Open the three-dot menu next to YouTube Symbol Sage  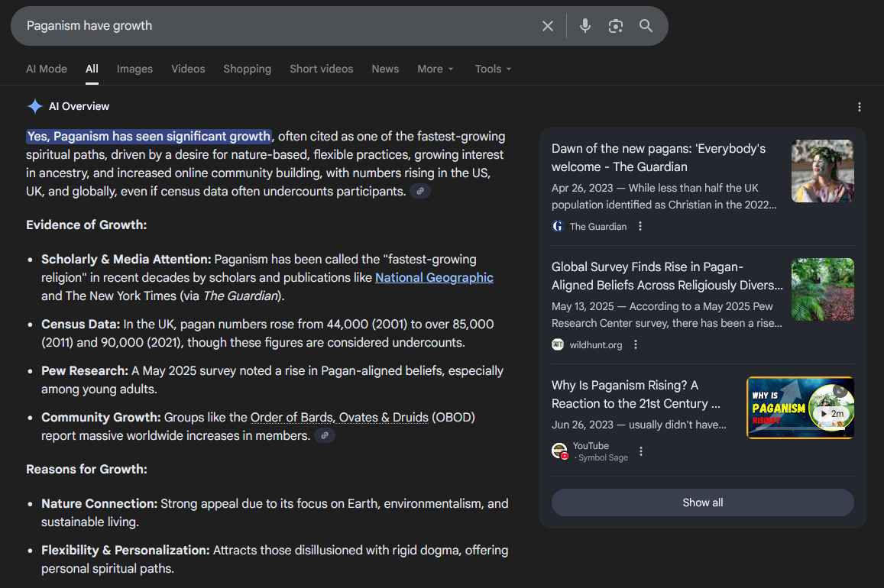point(641,451)
